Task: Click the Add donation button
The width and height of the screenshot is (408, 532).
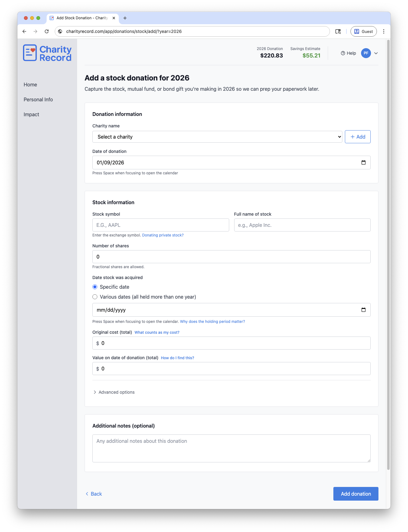Action: [356, 494]
